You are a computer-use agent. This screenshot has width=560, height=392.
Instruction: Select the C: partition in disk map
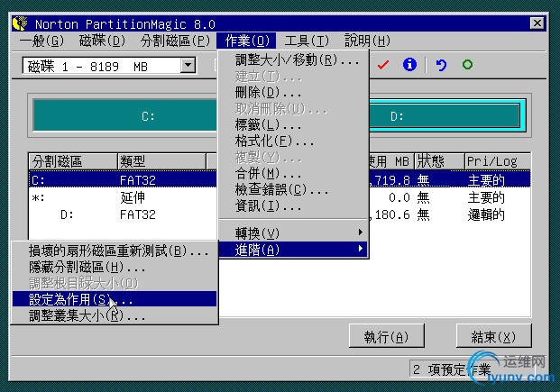pos(125,115)
